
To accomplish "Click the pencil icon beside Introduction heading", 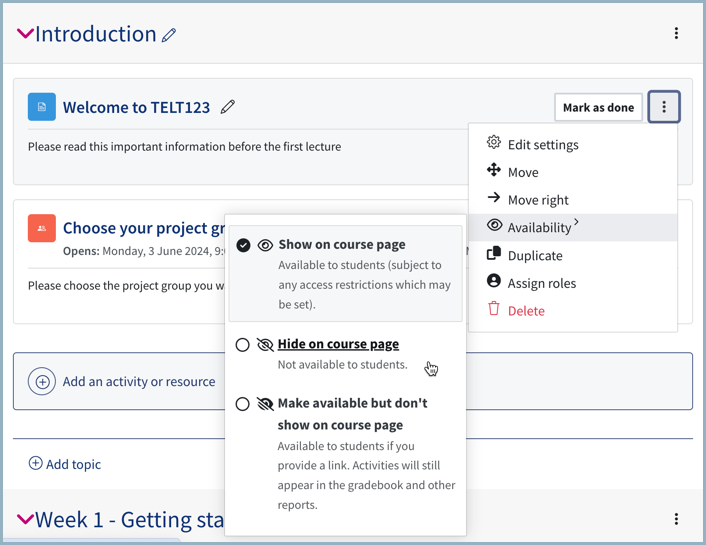I will point(169,35).
